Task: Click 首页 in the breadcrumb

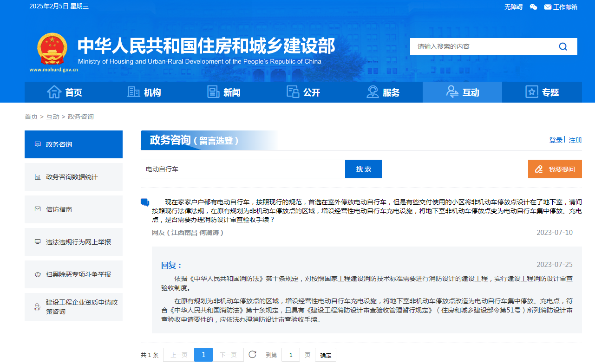Action: [31, 117]
